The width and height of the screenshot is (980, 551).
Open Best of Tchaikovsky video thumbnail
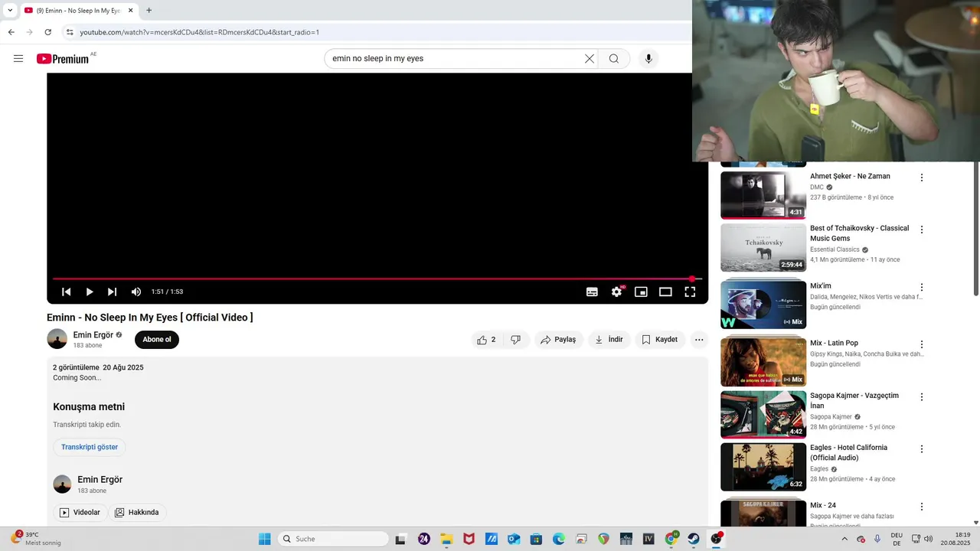(763, 247)
